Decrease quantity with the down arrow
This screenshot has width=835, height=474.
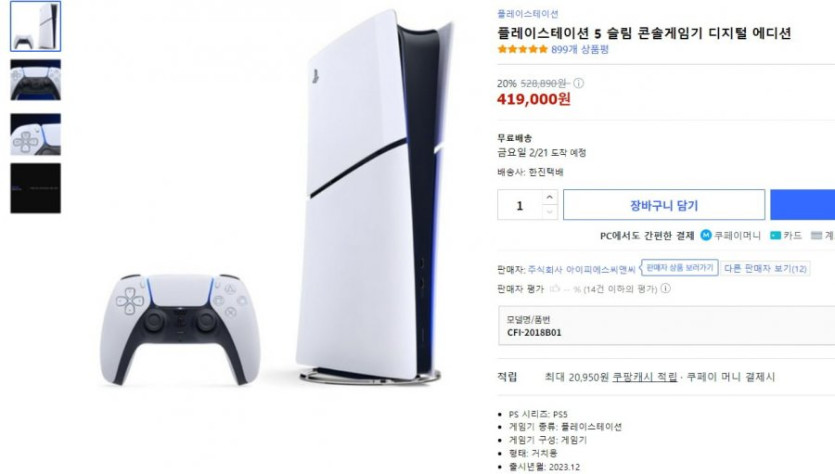click(550, 212)
